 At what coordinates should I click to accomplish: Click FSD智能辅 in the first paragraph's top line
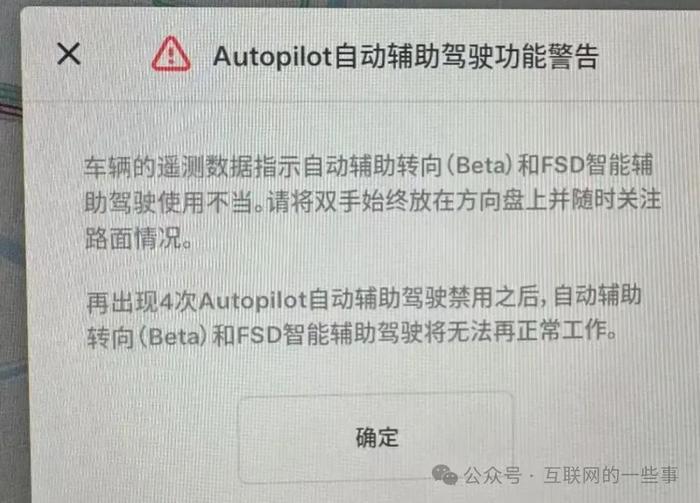pyautogui.click(x=597, y=165)
